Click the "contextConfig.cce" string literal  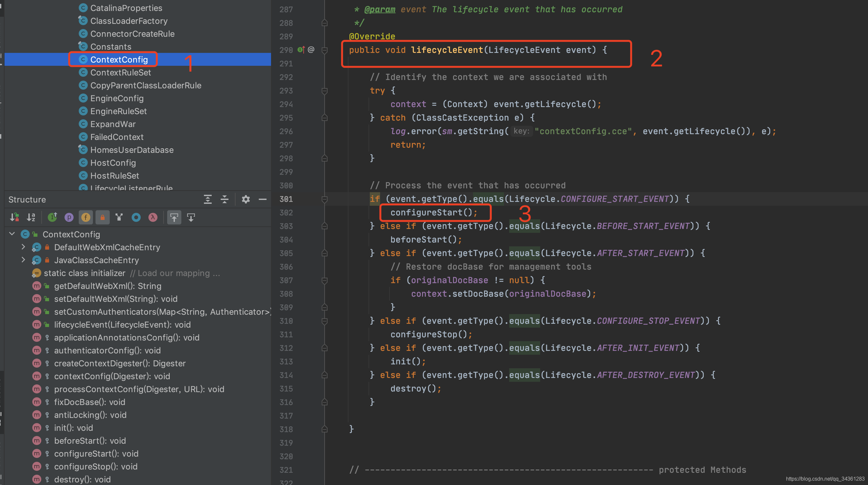(x=583, y=131)
